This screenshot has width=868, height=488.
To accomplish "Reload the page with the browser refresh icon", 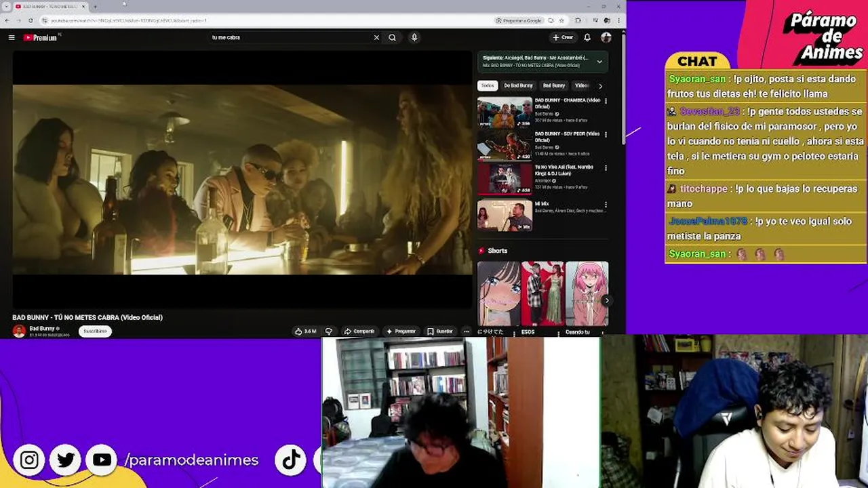I will click(x=31, y=20).
